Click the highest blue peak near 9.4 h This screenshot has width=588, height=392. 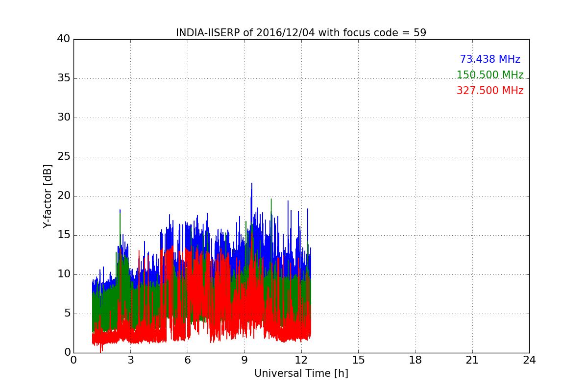click(x=252, y=184)
